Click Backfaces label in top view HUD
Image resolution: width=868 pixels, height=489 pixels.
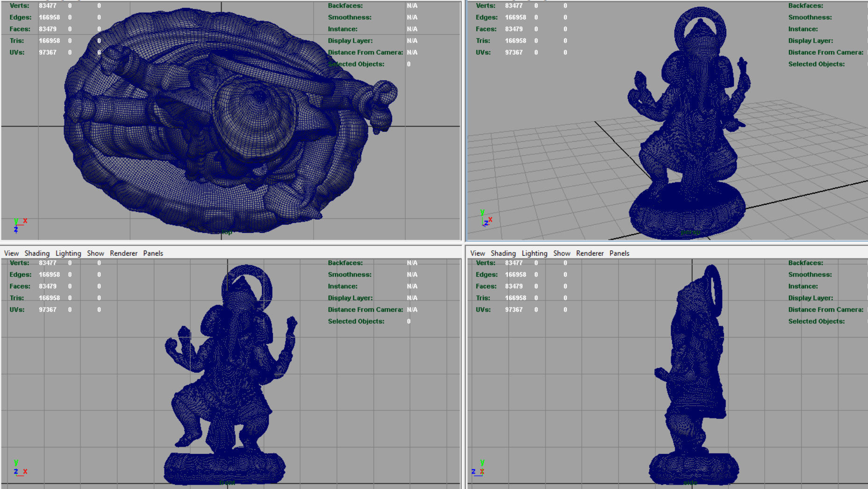345,6
